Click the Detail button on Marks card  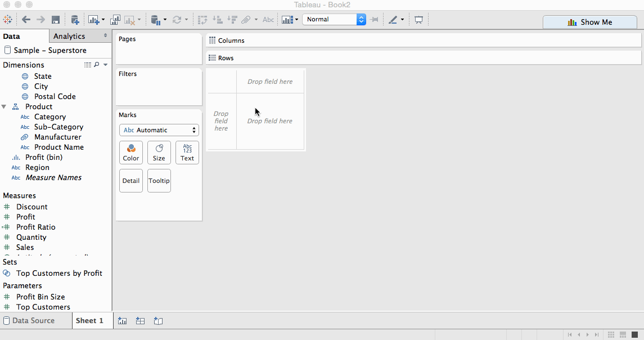point(131,181)
